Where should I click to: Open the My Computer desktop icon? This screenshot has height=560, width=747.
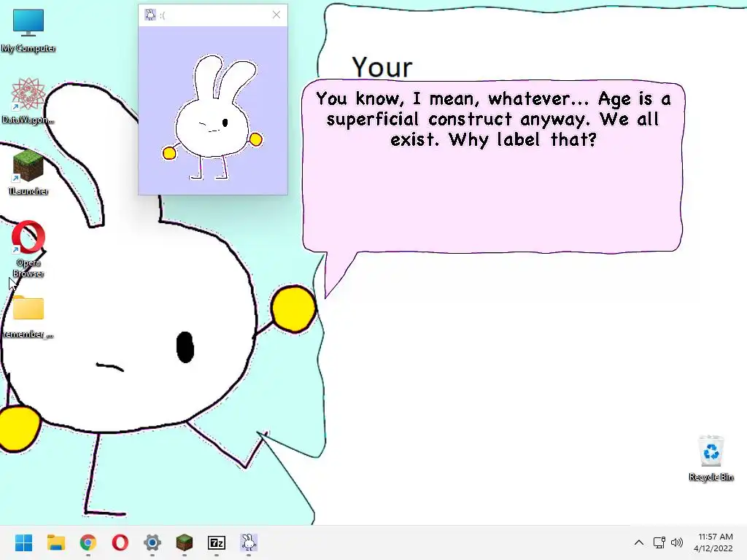(x=28, y=30)
